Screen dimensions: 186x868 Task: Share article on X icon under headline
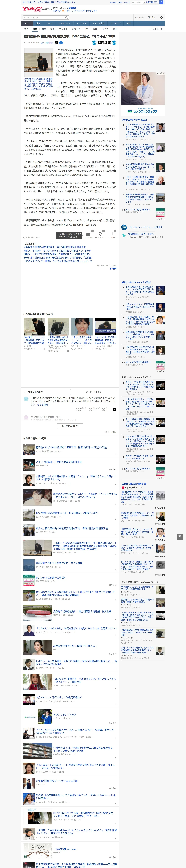pyautogui.click(x=56, y=43)
